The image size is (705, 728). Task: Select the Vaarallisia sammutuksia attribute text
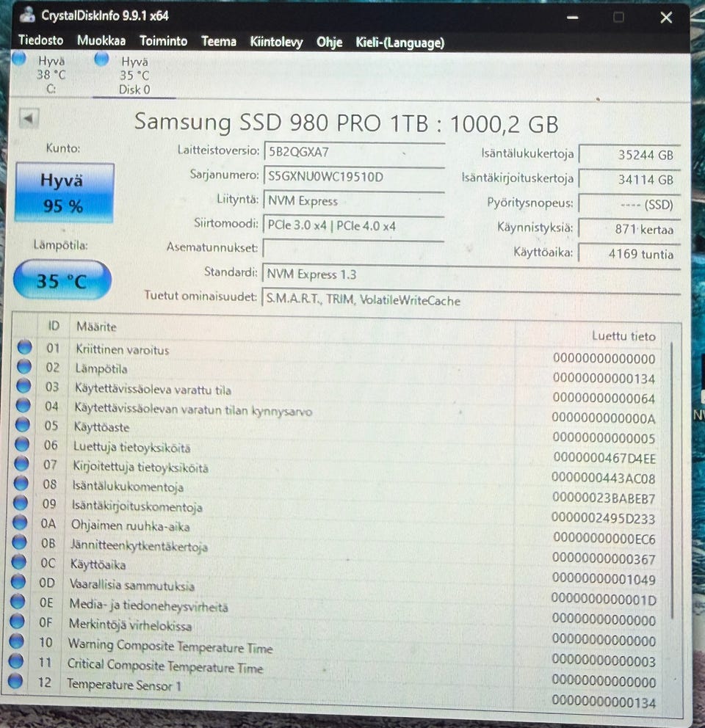click(x=132, y=585)
